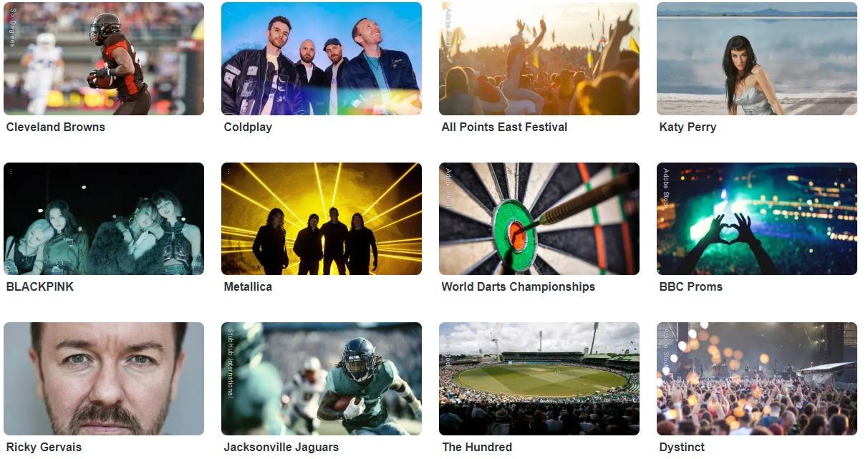Screen dimensions: 868x459
Task: Click the Jacksonville Jaguars title link
Action: pyautogui.click(x=281, y=447)
